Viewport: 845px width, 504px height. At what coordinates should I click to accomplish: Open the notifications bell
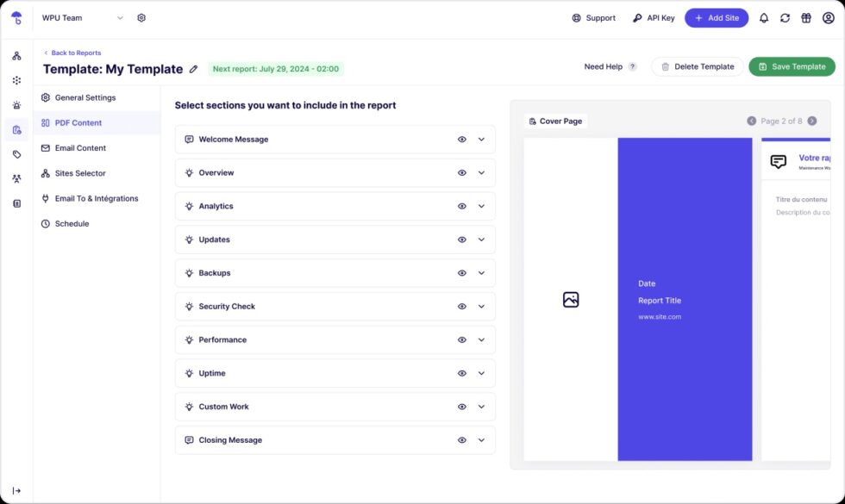(x=763, y=17)
